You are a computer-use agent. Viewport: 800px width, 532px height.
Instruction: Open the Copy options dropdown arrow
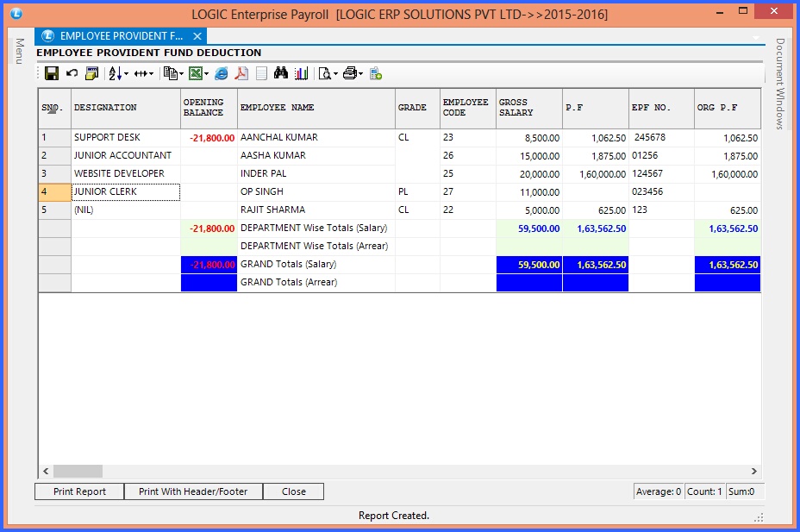[x=179, y=74]
